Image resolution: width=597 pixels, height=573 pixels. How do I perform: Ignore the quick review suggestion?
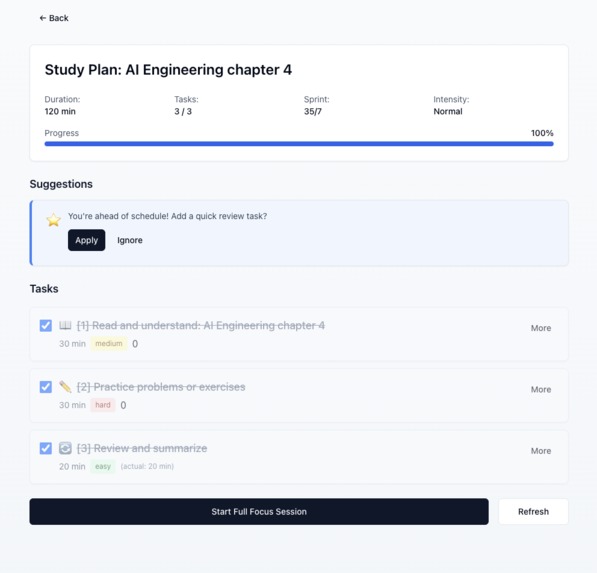tap(130, 240)
